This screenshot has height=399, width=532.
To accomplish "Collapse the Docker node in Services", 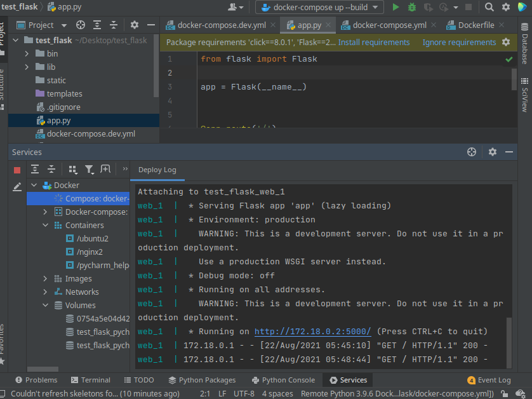I will click(x=34, y=185).
